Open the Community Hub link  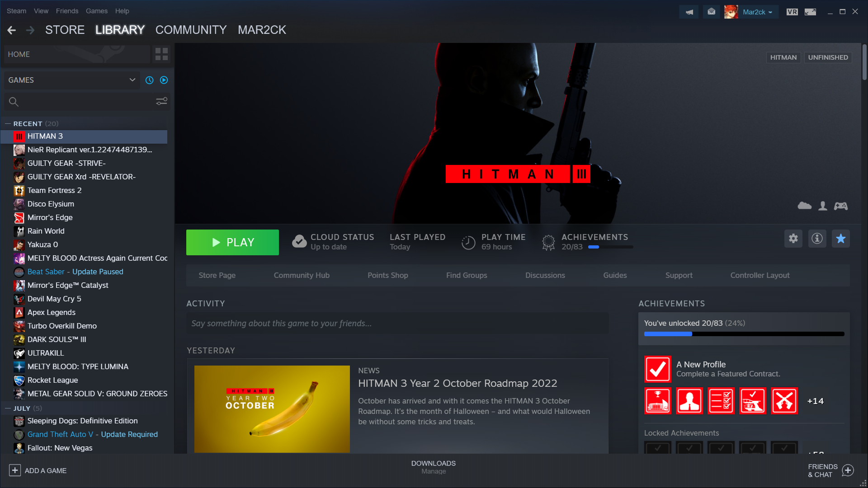click(302, 275)
